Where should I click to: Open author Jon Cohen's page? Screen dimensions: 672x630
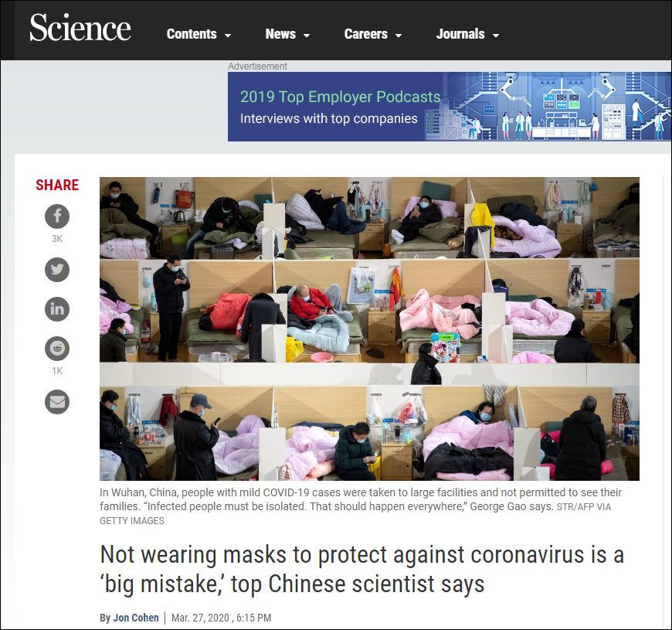[135, 618]
